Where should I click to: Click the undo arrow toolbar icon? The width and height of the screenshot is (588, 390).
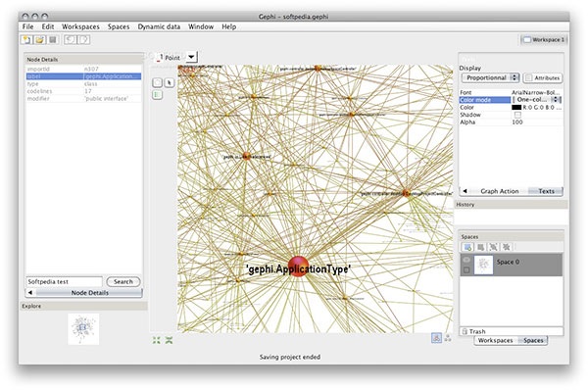point(71,39)
